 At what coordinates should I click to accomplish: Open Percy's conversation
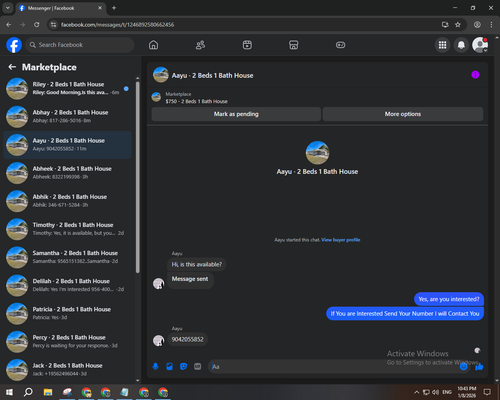[x=68, y=342]
